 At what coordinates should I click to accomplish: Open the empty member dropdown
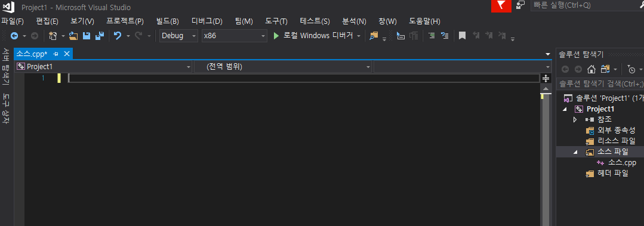tap(463, 66)
